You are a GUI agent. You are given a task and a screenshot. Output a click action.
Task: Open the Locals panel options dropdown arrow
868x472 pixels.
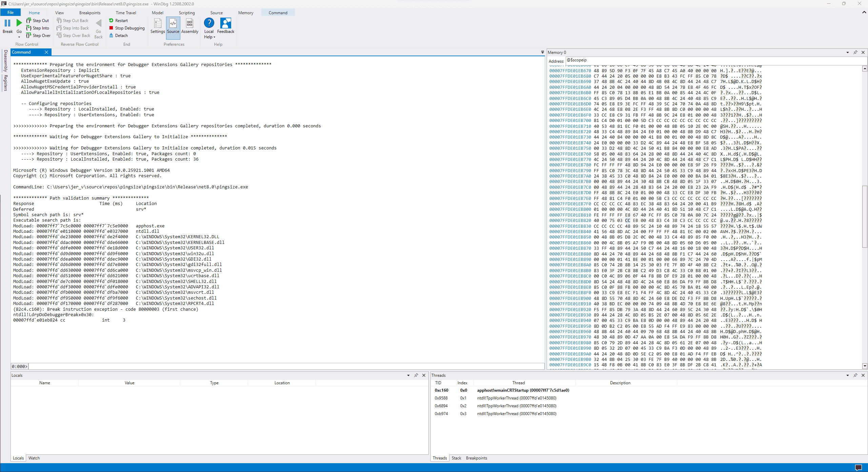(x=408, y=375)
